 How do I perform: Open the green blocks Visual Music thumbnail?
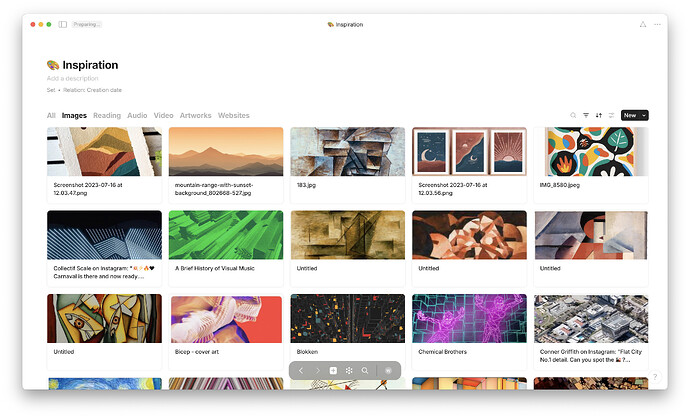[x=226, y=235]
